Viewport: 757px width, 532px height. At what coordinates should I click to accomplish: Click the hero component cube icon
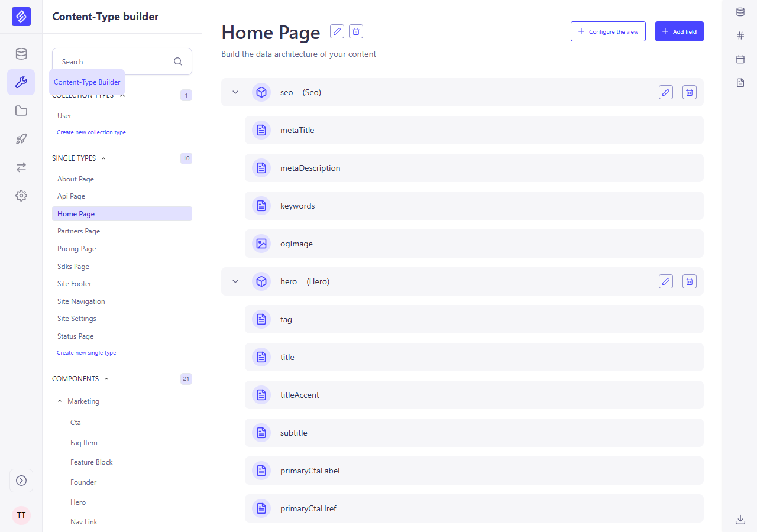pos(261,281)
